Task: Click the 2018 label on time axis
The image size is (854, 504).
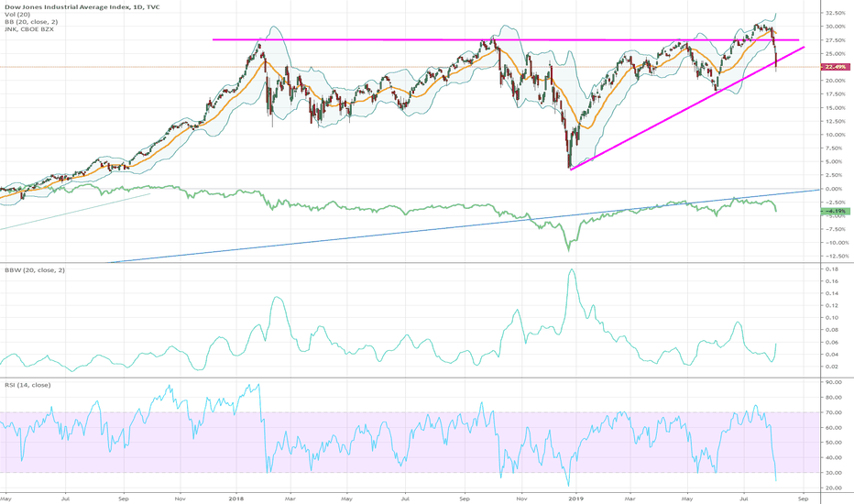Action: tap(236, 498)
